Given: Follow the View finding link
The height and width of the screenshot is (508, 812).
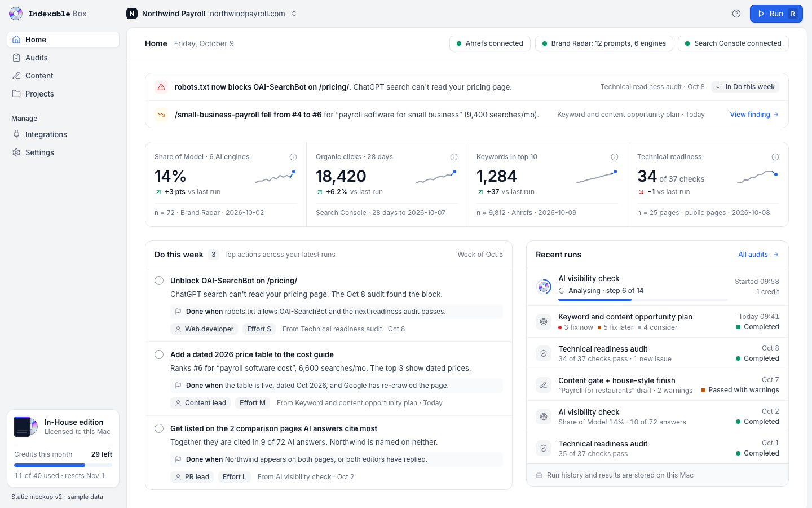Looking at the screenshot, I should [754, 115].
